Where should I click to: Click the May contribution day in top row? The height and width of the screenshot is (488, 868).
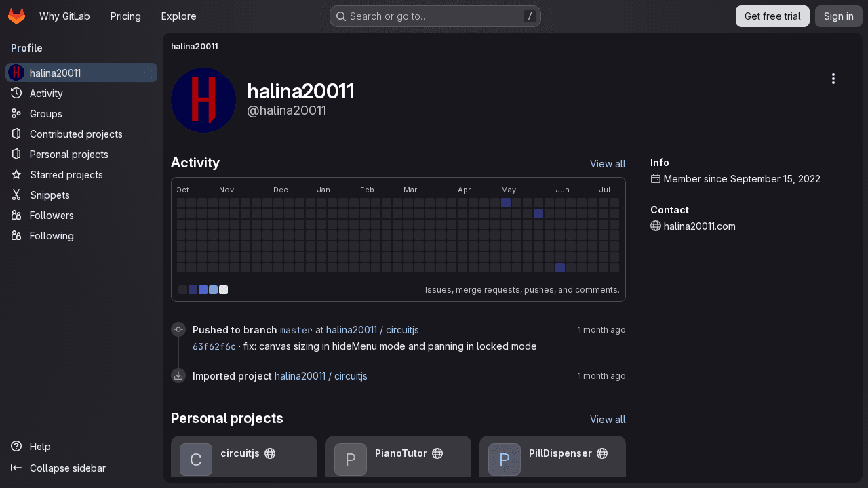tap(506, 203)
